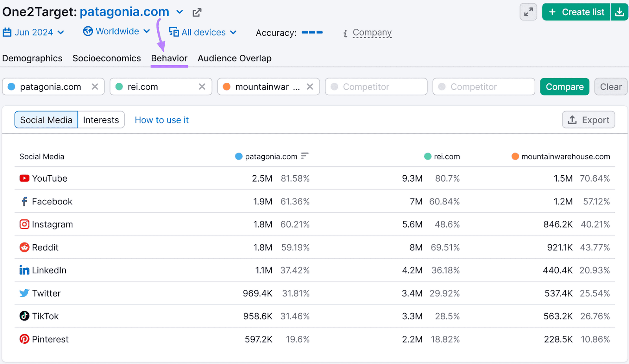This screenshot has height=364, width=629.
Task: Click the Export button
Action: click(x=589, y=120)
